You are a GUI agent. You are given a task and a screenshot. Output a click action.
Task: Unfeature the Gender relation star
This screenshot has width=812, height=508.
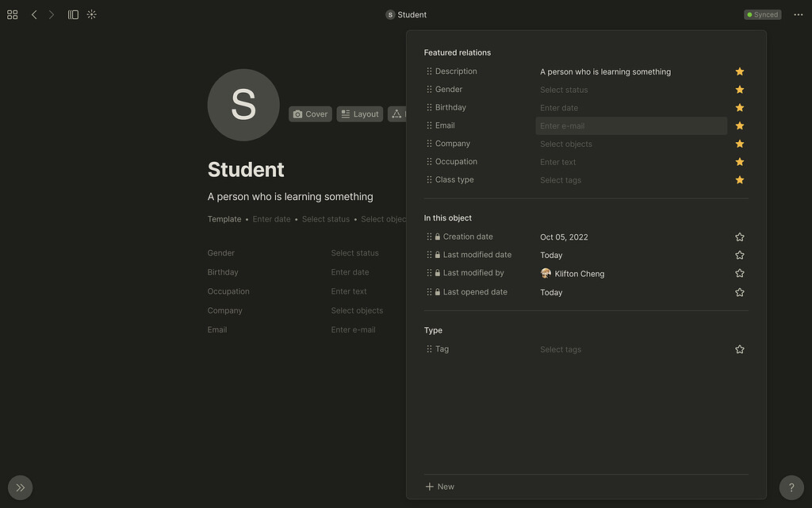(x=739, y=90)
